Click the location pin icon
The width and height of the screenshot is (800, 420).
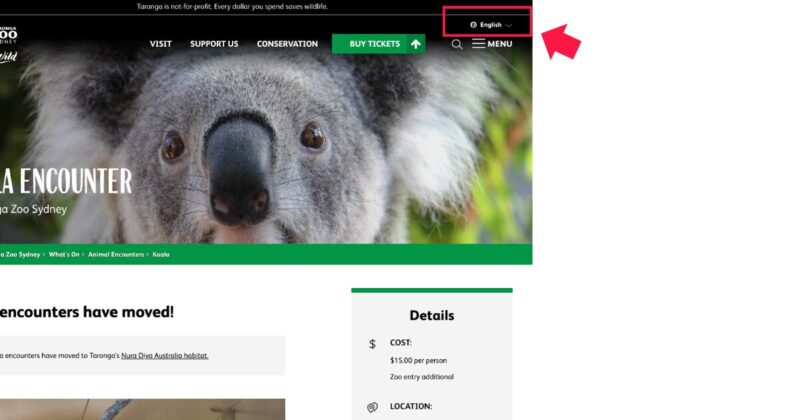372,407
